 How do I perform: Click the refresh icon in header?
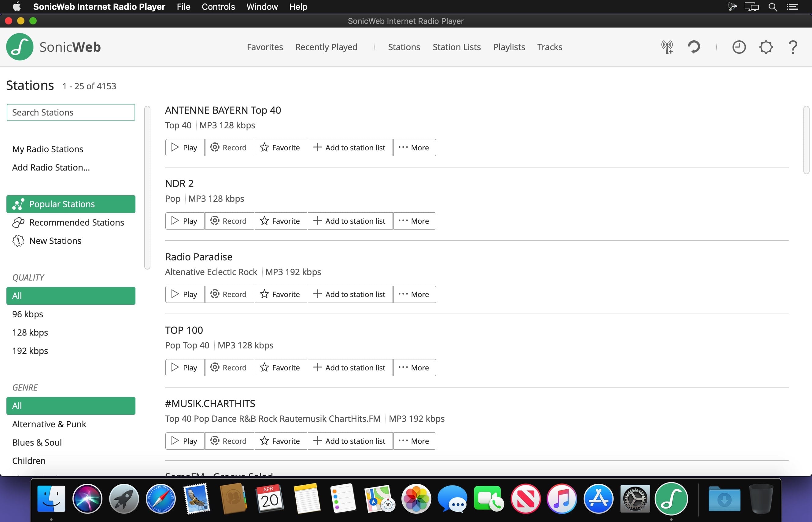click(x=694, y=47)
